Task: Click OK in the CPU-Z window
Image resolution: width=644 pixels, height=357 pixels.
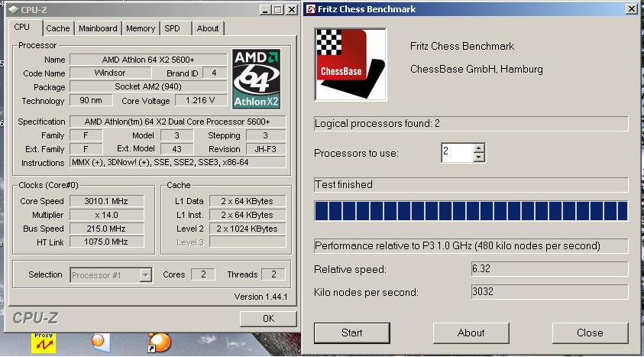Action: click(x=268, y=318)
